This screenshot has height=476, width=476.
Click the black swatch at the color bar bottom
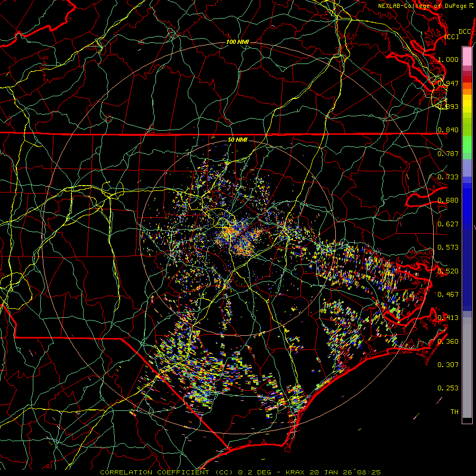[x=467, y=420]
